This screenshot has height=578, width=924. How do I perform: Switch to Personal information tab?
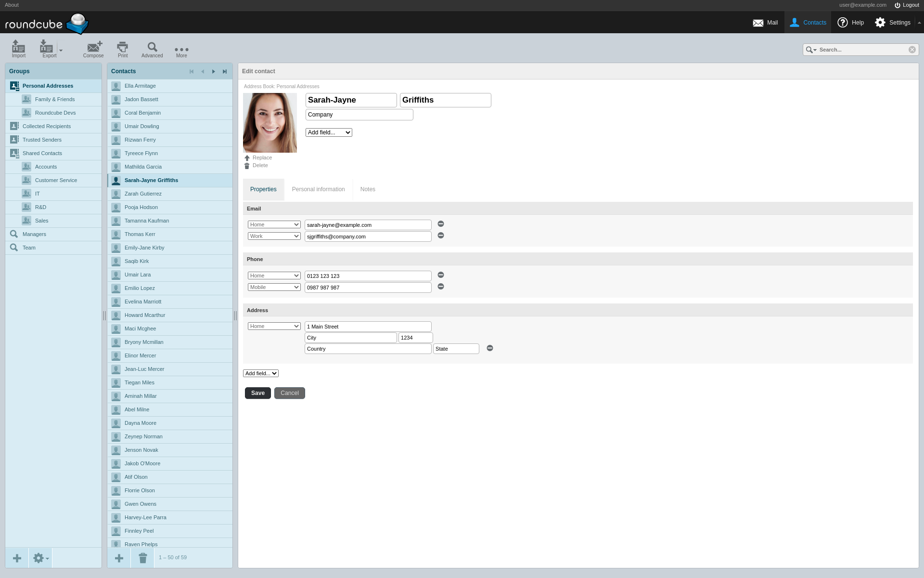[x=318, y=189]
